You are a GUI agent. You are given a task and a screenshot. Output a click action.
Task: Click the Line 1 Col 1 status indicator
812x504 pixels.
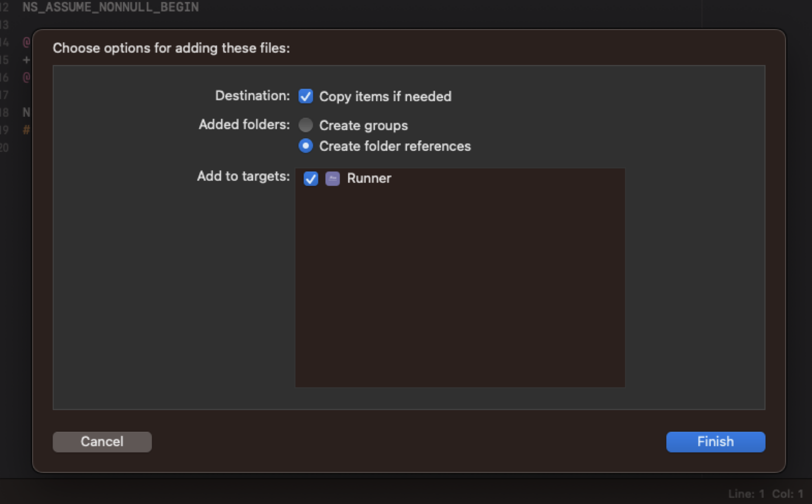(765, 494)
